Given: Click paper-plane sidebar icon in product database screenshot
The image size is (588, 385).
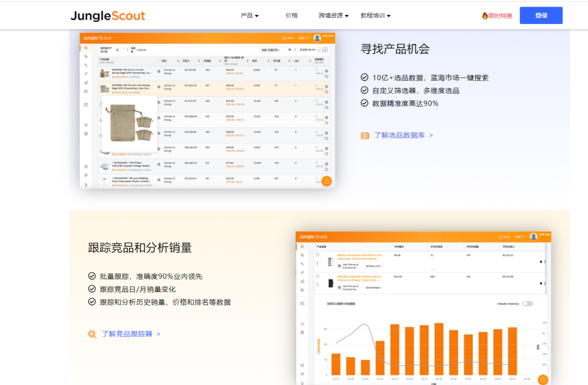Looking at the screenshot, I should pyautogui.click(x=86, y=74).
